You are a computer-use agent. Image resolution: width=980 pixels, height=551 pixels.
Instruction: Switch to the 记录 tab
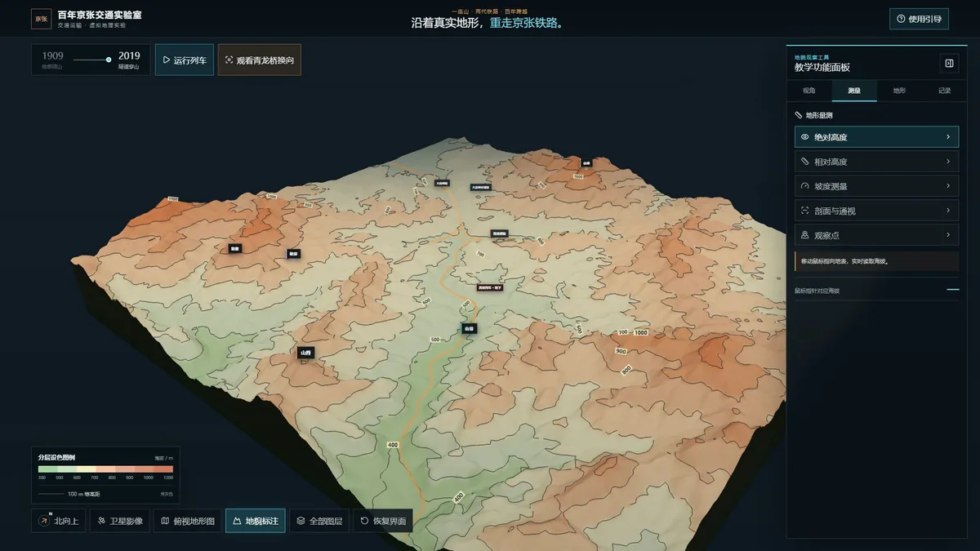click(x=945, y=91)
